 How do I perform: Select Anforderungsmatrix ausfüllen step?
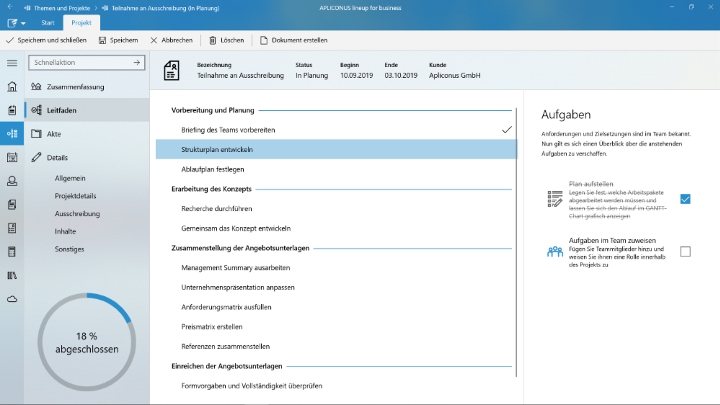336,307
